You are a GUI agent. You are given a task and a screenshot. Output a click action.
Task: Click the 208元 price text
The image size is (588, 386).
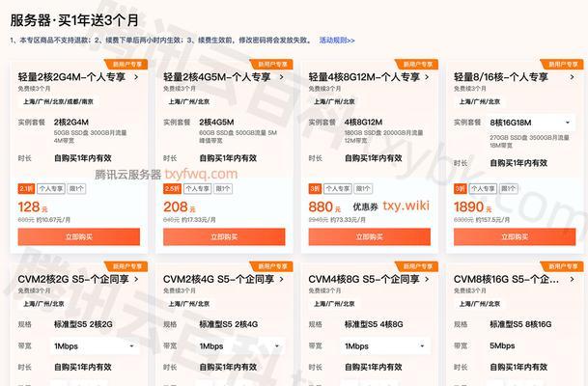[x=179, y=207]
